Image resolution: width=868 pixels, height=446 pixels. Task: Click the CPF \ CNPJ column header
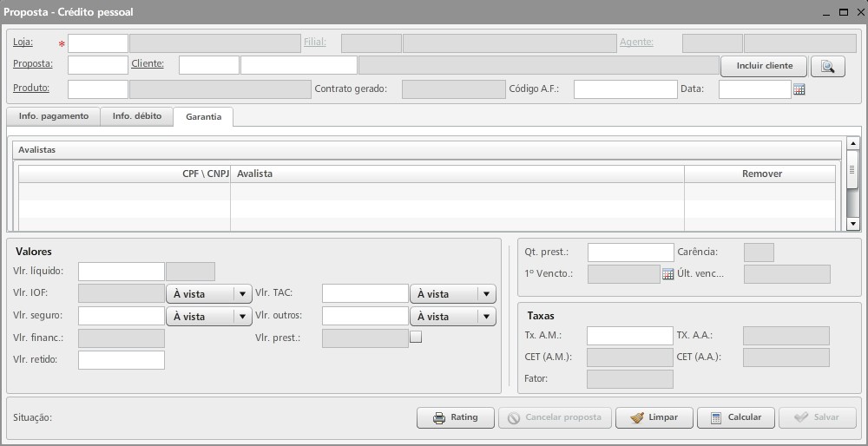coord(124,174)
